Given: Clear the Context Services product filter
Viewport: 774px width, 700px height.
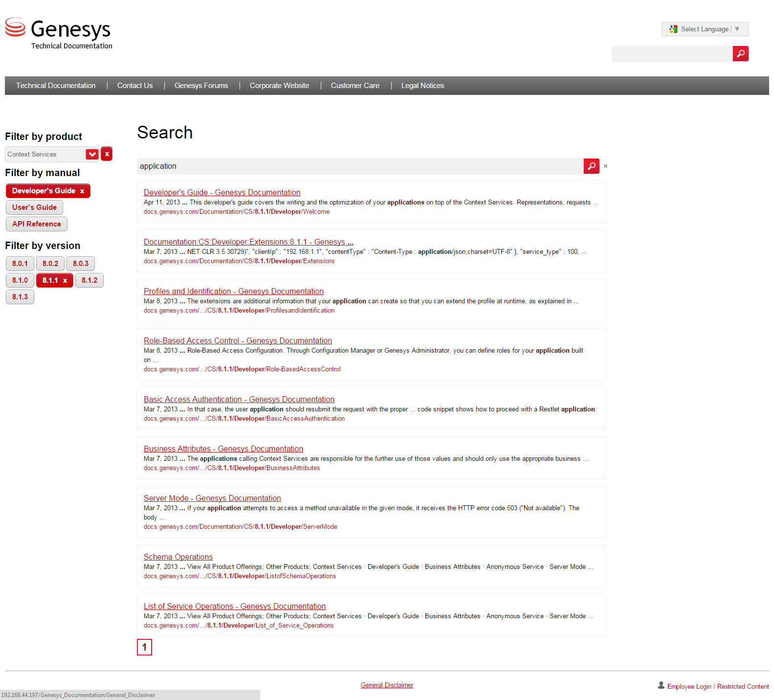Looking at the screenshot, I should [107, 154].
